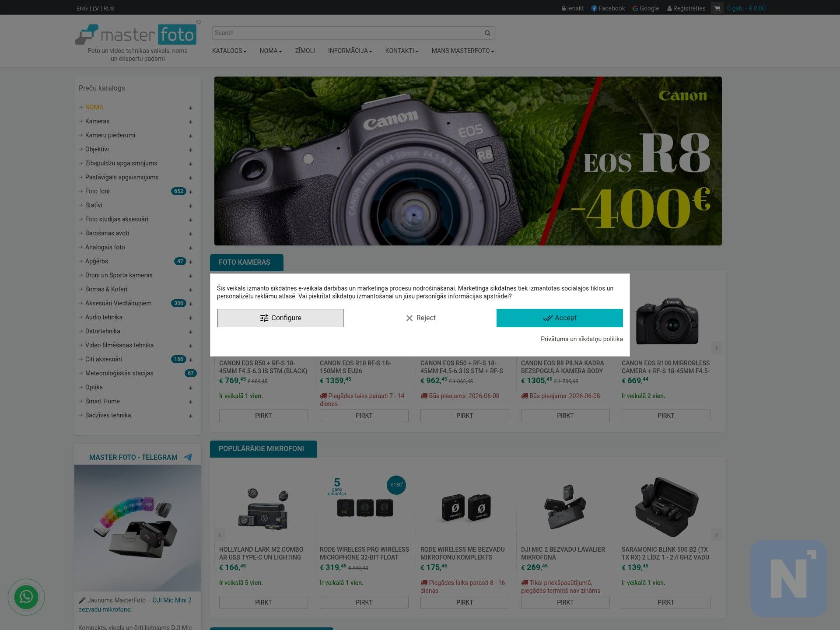Open the Canon EOS R8 banner

coord(468,161)
